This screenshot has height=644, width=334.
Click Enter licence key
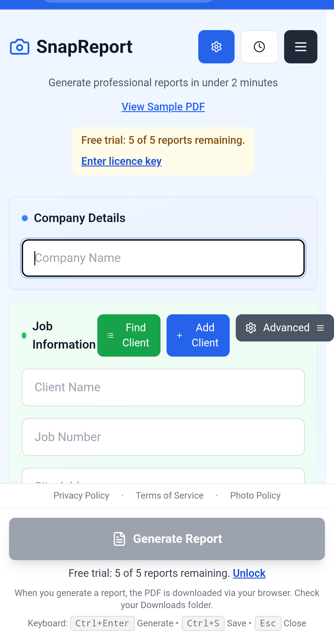coord(122,161)
